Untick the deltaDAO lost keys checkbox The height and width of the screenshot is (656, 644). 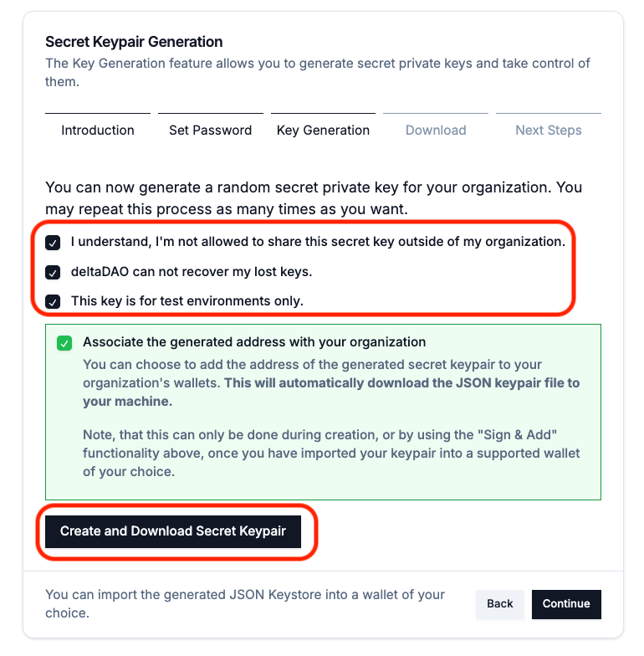[53, 272]
